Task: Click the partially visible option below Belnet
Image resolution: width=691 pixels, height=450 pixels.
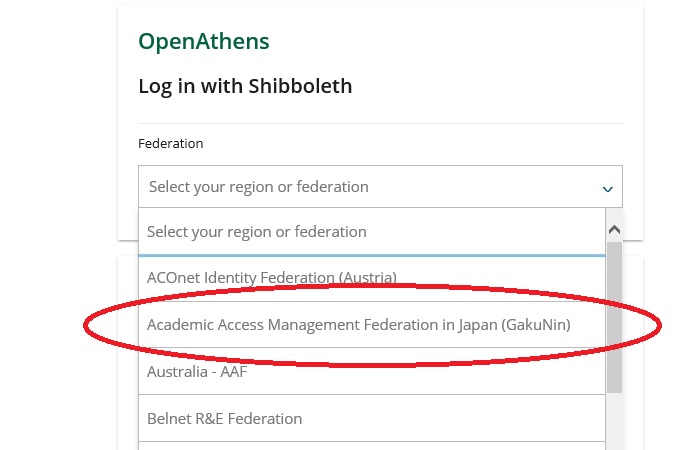Action: click(371, 446)
